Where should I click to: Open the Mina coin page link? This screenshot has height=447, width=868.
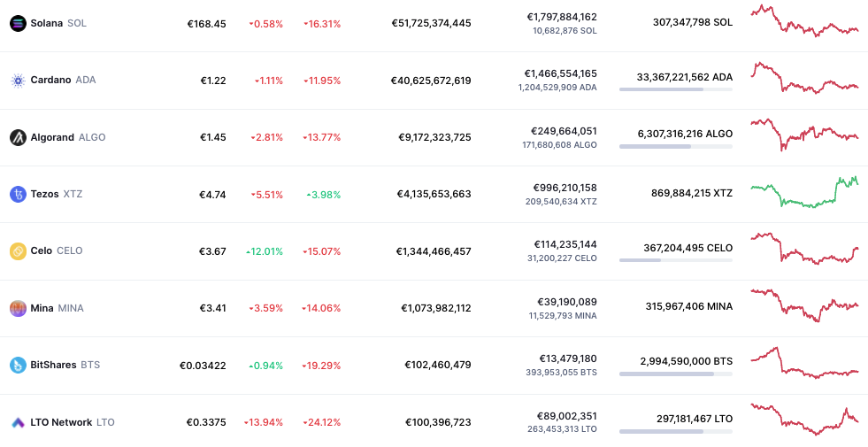click(57, 308)
